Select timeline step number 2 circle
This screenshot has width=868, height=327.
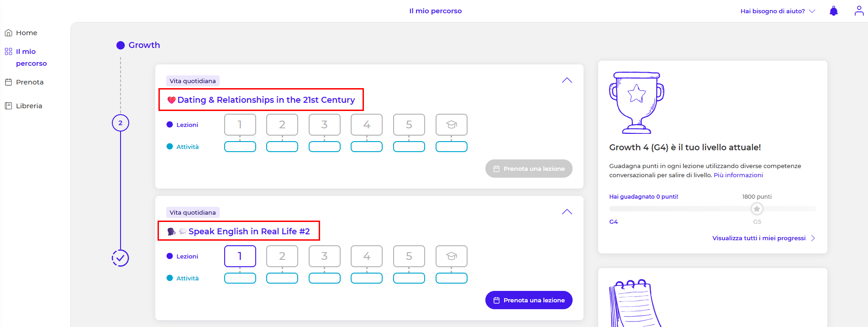pyautogui.click(x=121, y=123)
